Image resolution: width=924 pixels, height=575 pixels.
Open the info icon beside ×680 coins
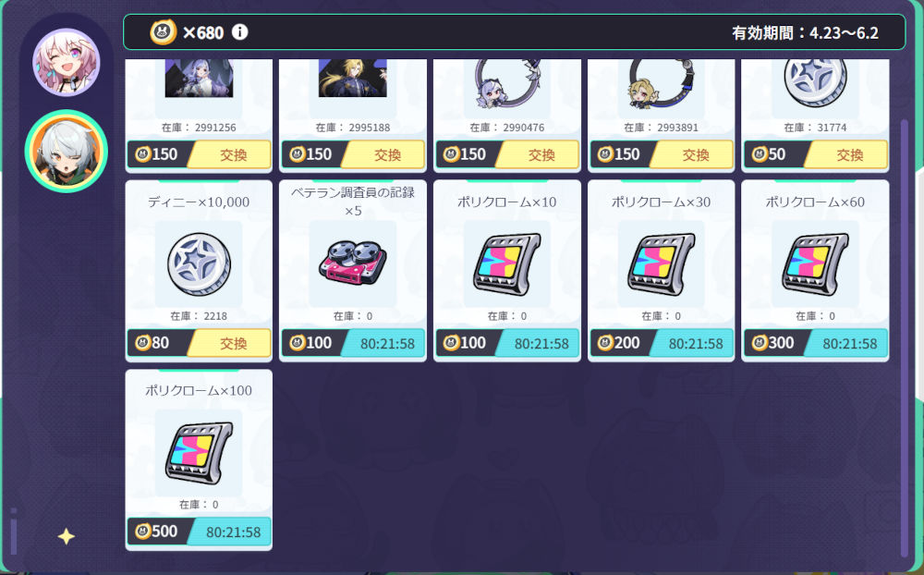pos(239,31)
